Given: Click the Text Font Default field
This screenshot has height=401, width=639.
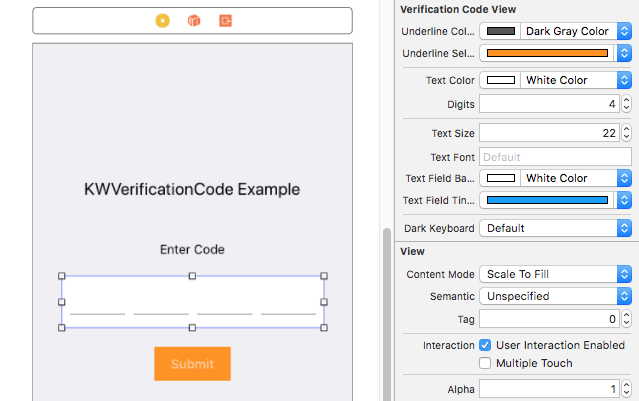Looking at the screenshot, I should point(555,157).
